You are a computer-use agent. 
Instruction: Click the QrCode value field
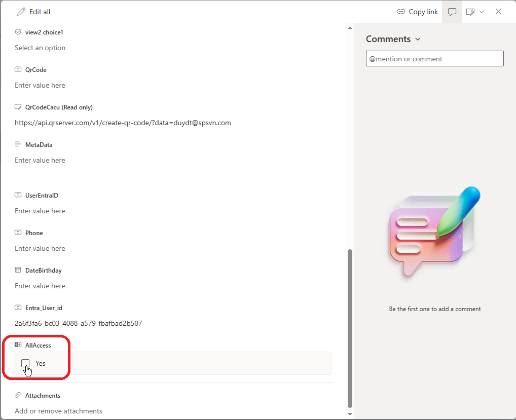[40, 85]
